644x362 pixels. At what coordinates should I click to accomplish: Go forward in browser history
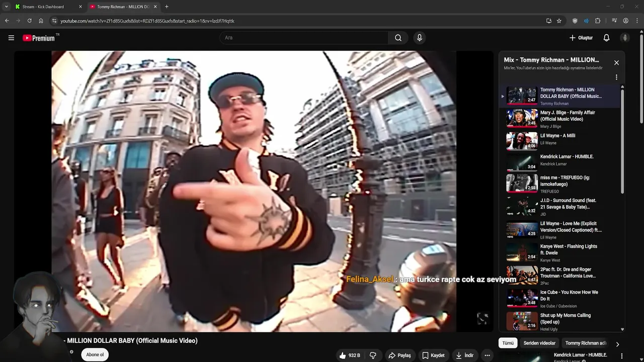click(18, 21)
